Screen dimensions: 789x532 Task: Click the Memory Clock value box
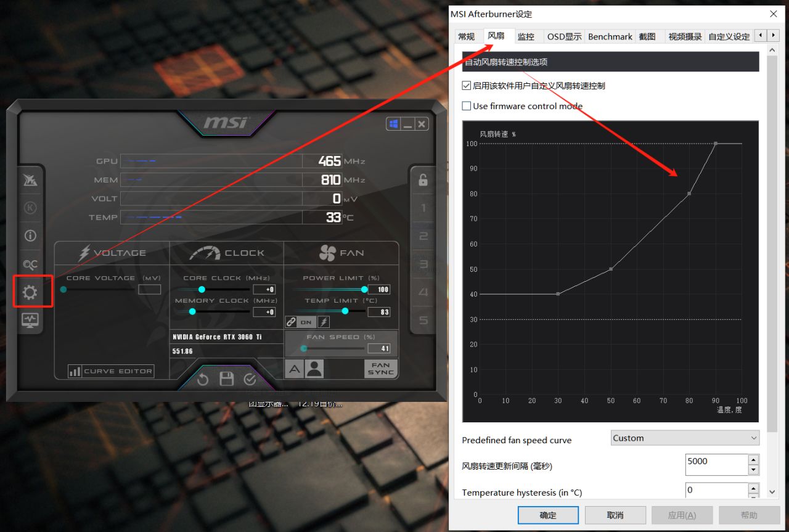point(264,312)
